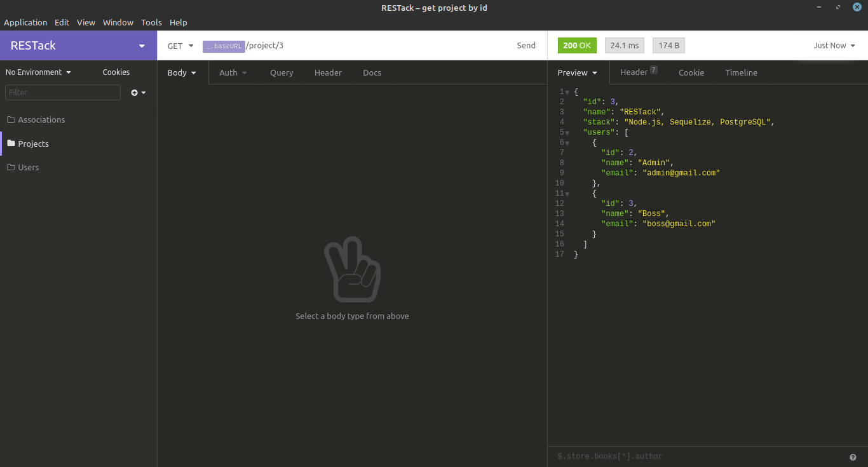Focus the sidebar Filter input
The image size is (868, 467).
pyautogui.click(x=63, y=92)
